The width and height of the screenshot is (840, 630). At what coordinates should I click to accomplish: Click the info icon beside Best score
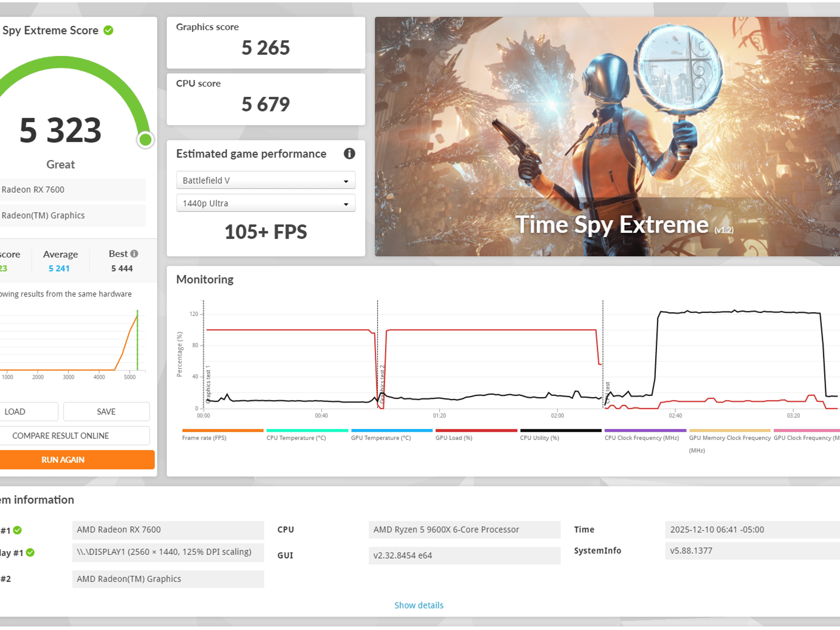click(134, 254)
